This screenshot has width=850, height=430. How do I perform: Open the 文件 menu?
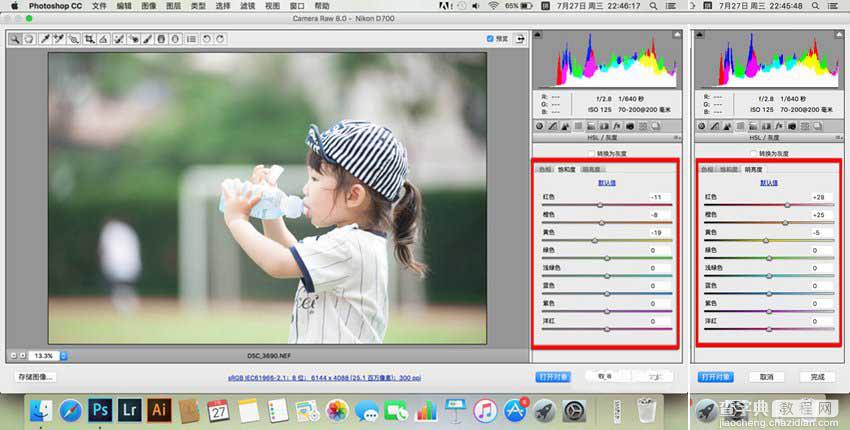99,6
